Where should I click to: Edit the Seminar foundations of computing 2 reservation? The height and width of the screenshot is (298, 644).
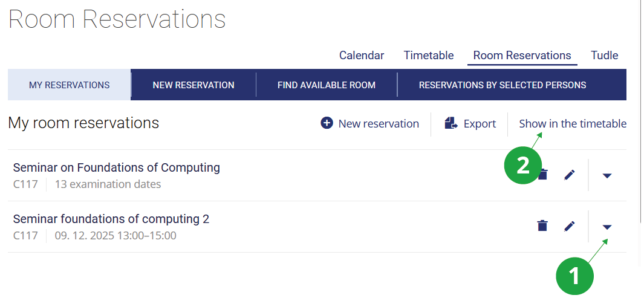(x=569, y=226)
